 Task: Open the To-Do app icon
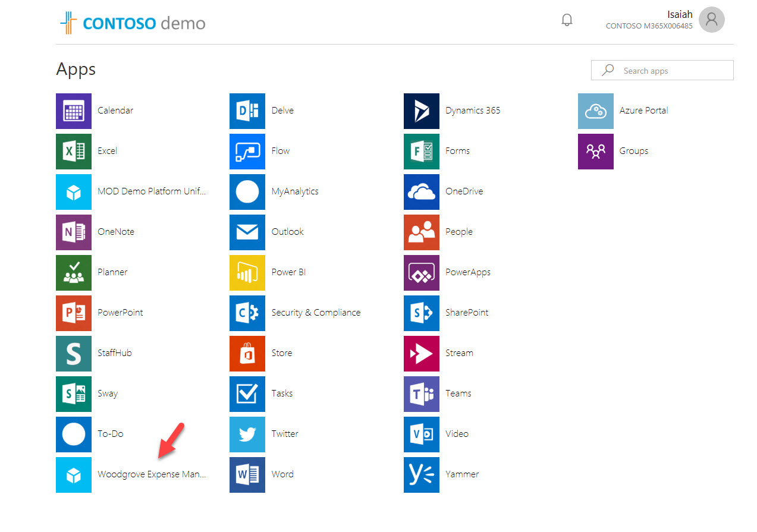pyautogui.click(x=74, y=434)
